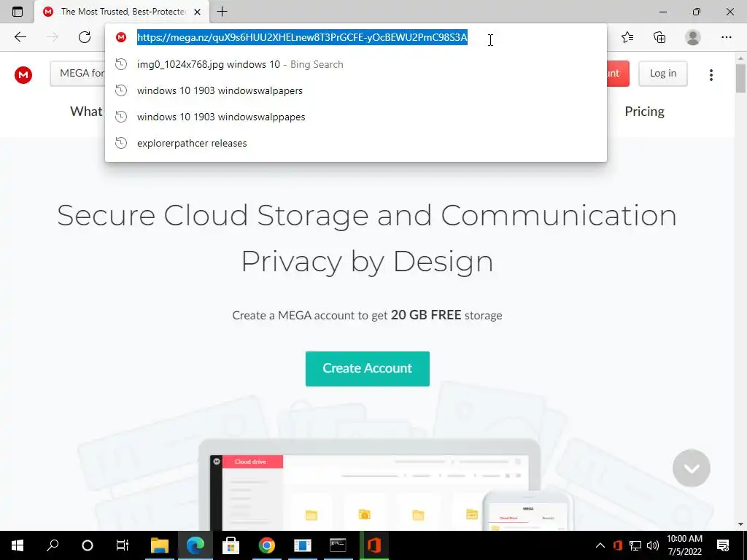This screenshot has height=560, width=747.
Task: Click the red account button beside Log in
Action: (x=618, y=74)
